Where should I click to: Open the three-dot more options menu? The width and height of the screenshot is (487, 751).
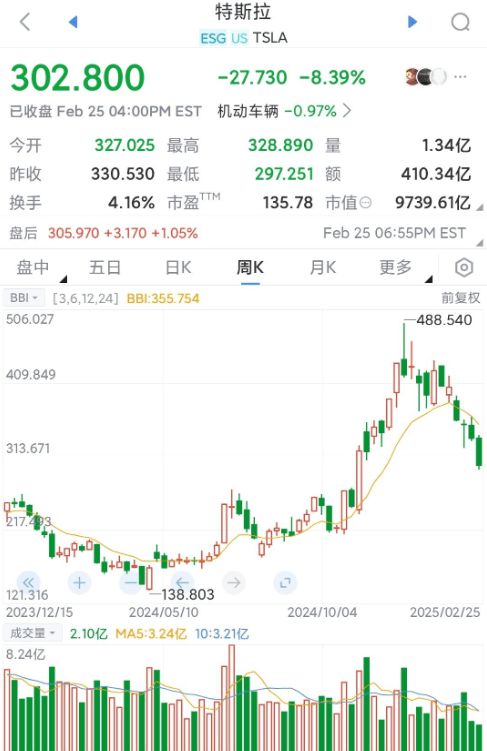click(x=460, y=77)
